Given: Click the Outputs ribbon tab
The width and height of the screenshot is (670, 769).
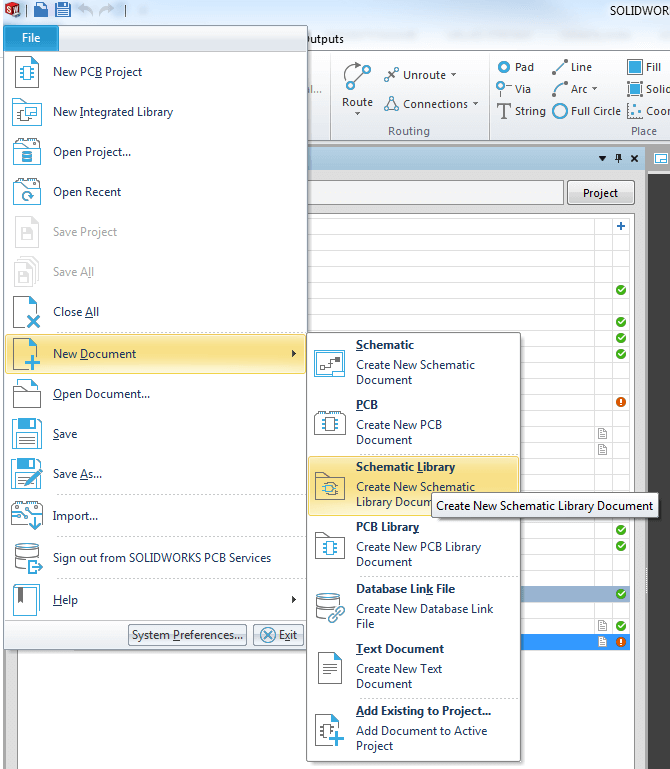Looking at the screenshot, I should [x=325, y=39].
